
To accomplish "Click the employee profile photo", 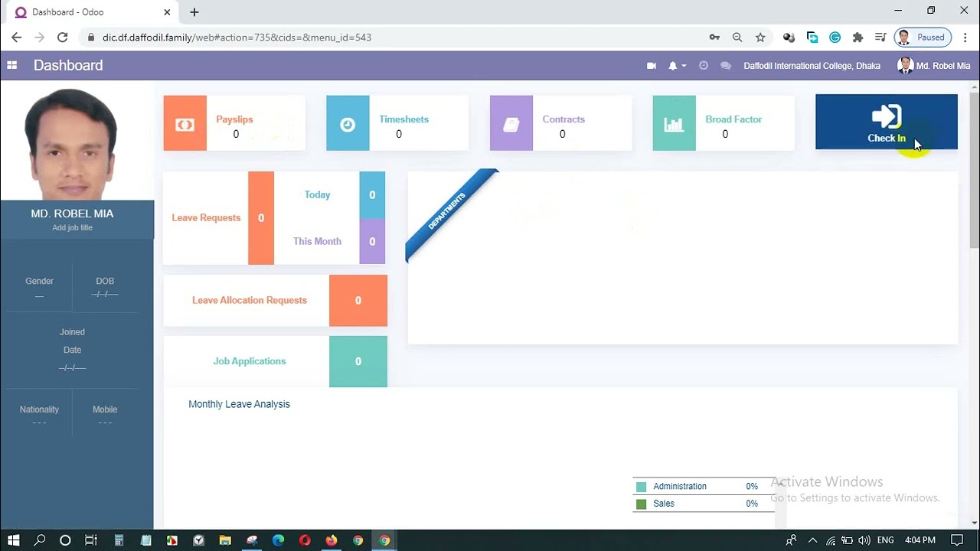I will [x=77, y=141].
